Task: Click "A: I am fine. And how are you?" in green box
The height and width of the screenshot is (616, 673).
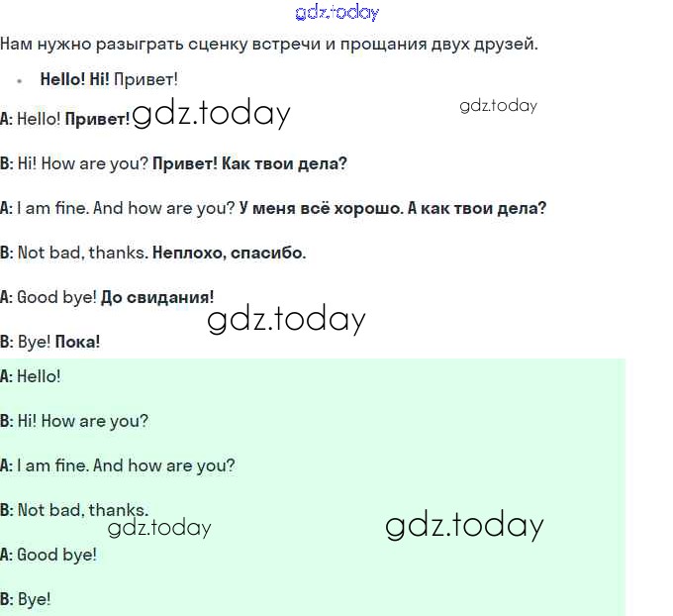Action: click(x=118, y=465)
